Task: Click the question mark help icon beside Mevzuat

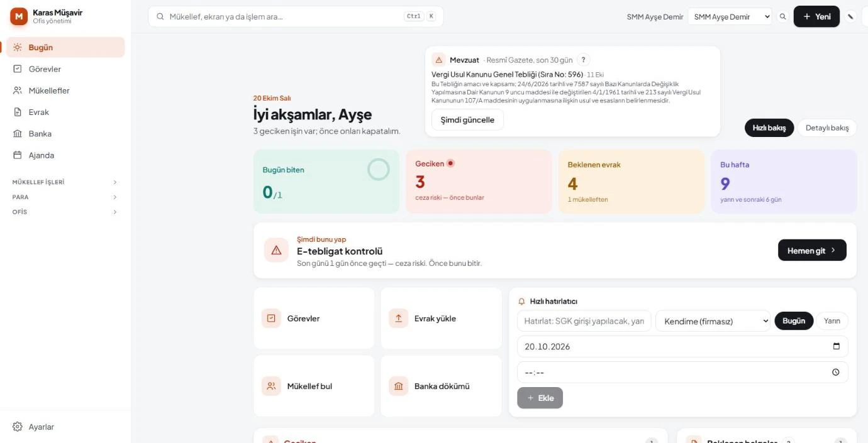Action: 584,60
